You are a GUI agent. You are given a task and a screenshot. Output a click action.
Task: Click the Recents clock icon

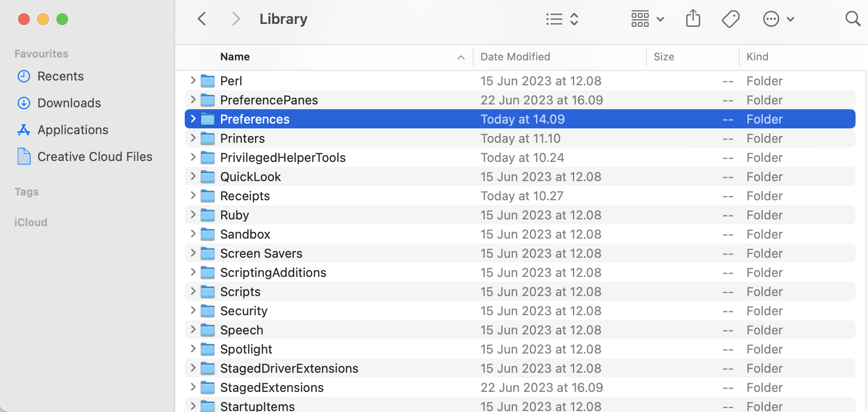(24, 76)
